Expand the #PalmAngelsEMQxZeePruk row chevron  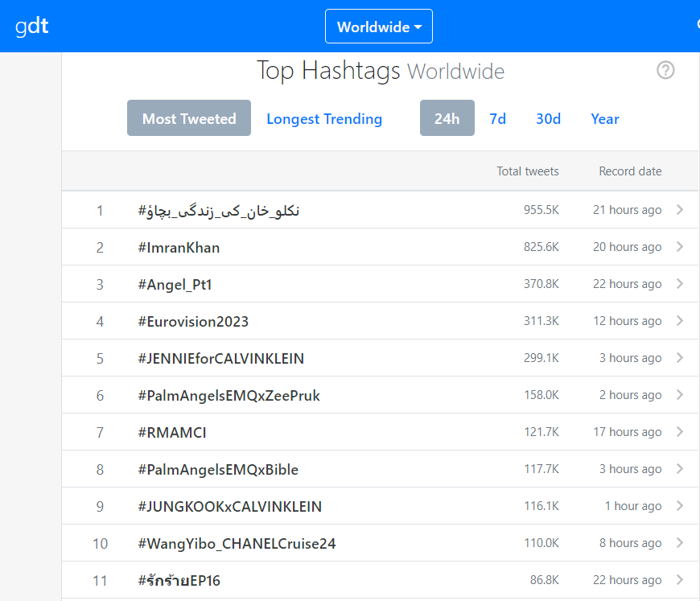(x=679, y=395)
